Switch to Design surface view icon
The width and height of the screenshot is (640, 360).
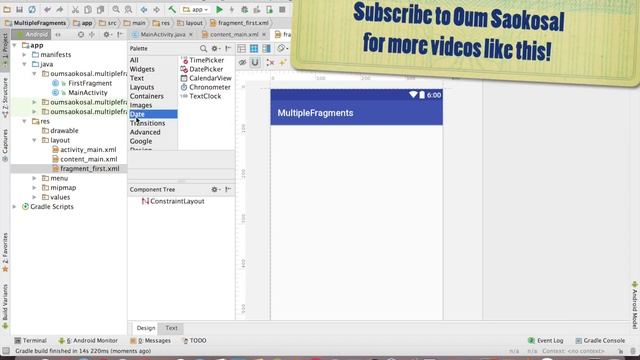[241, 49]
